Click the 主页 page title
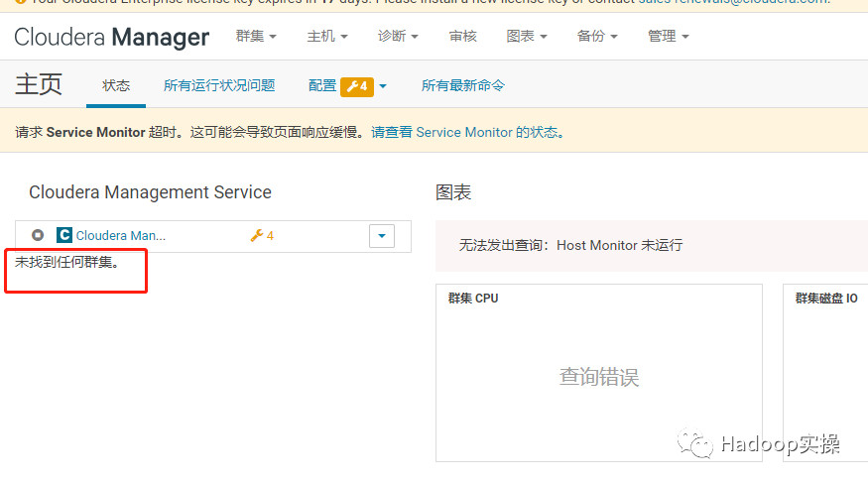The image size is (868, 484). click(x=39, y=84)
